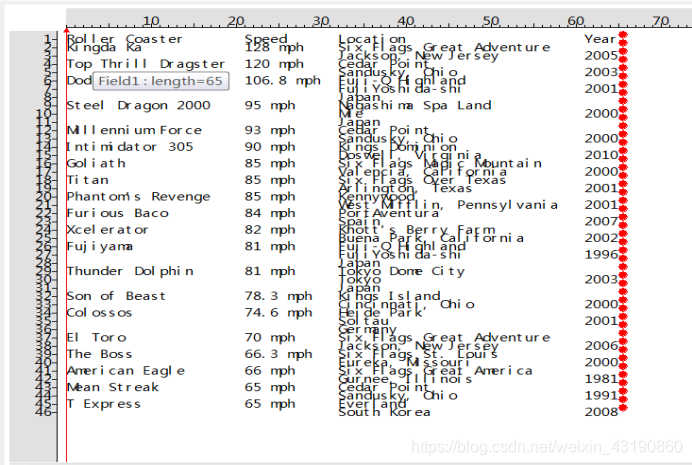Click the '106.8 mph' speed value
The image size is (692, 465).
point(282,80)
